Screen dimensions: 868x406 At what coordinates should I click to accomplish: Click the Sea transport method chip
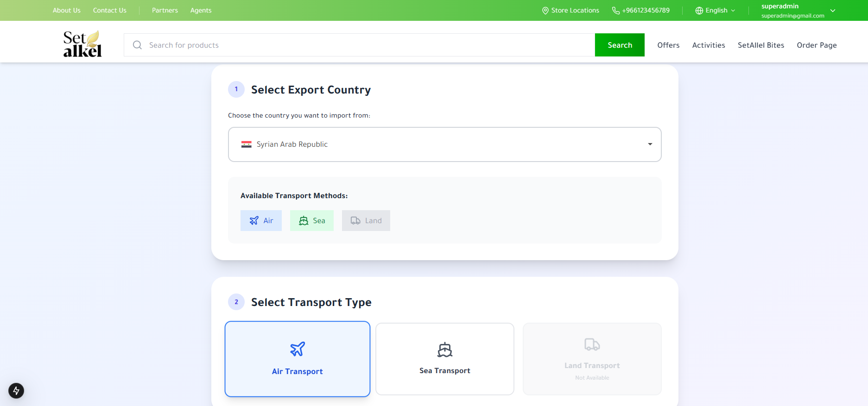point(312,221)
